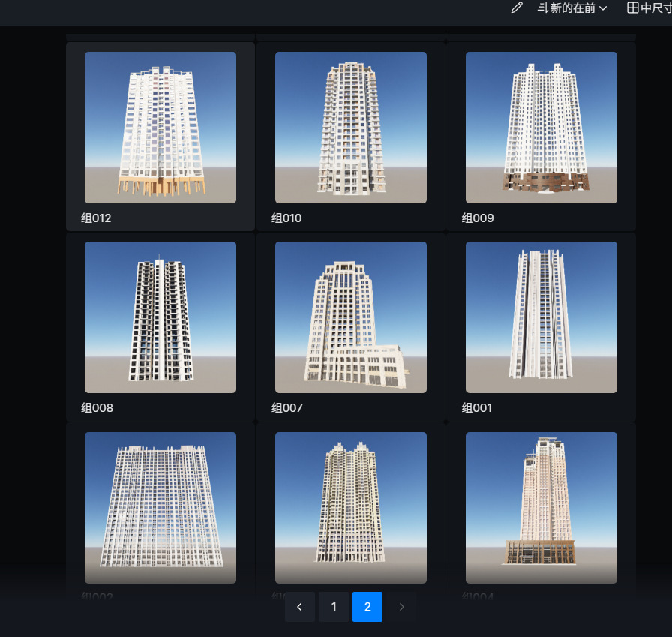Switch to page 1

tap(334, 607)
